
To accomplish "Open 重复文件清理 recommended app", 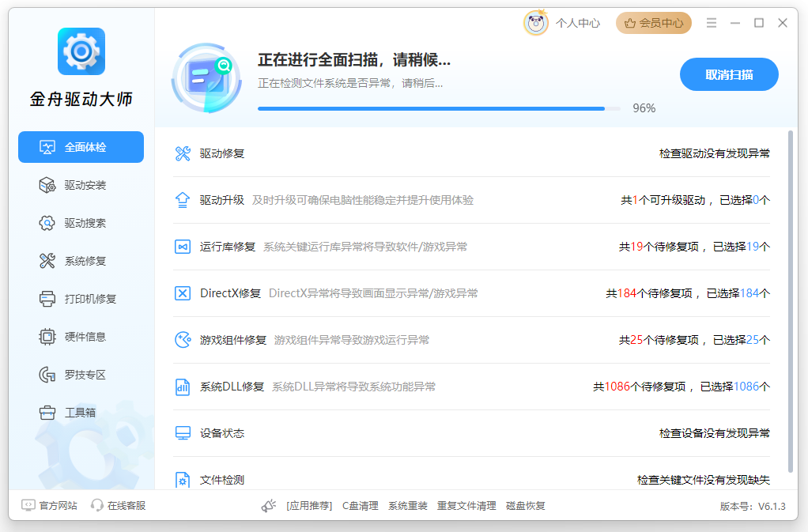I will click(466, 506).
